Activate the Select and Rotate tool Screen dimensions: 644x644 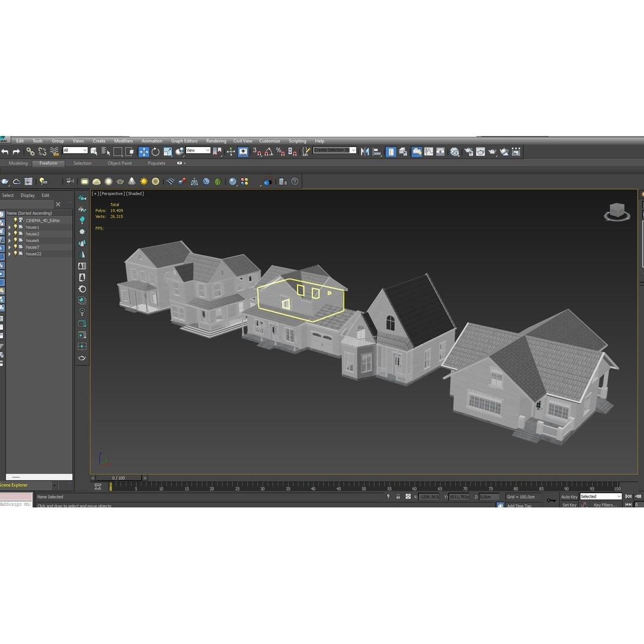(155, 151)
